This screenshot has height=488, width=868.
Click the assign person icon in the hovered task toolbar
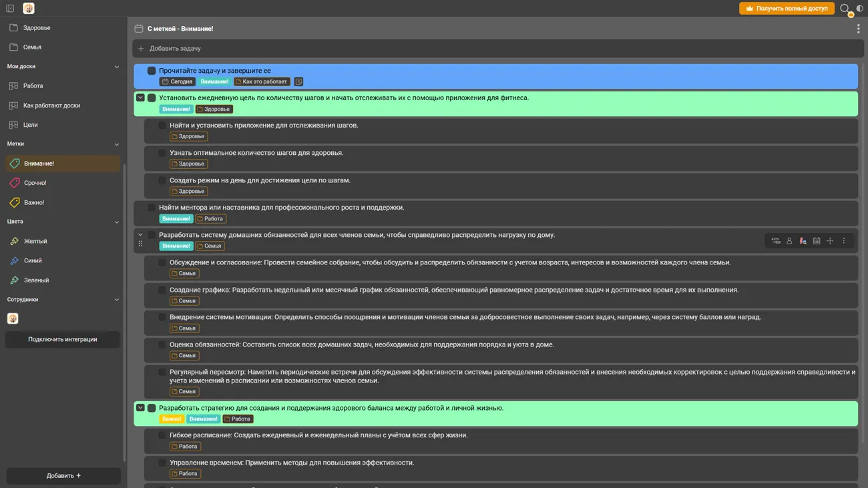tap(789, 241)
